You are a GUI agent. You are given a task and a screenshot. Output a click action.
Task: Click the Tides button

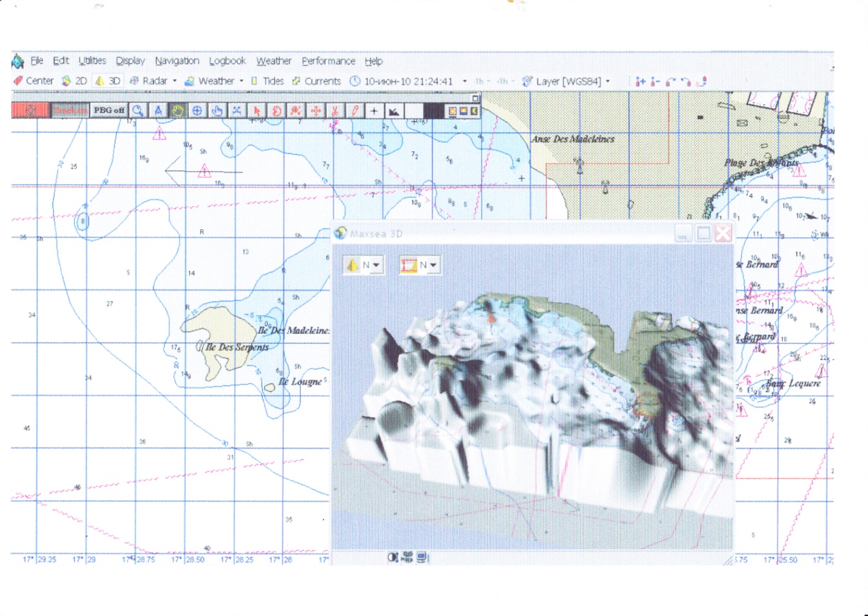[x=267, y=81]
